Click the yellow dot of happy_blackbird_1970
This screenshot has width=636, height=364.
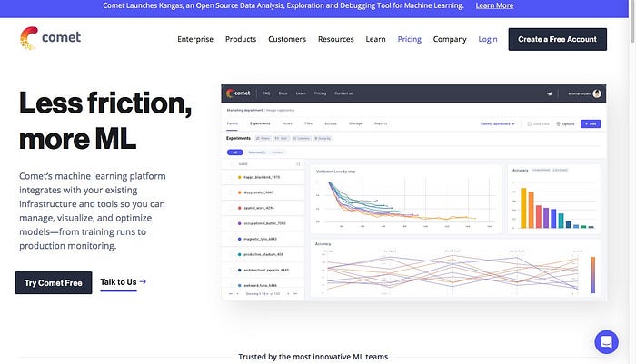[239, 177]
